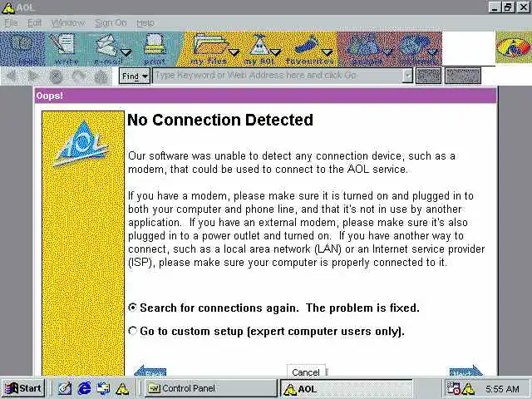Expand the People dropdown arrow

[x=387, y=52]
